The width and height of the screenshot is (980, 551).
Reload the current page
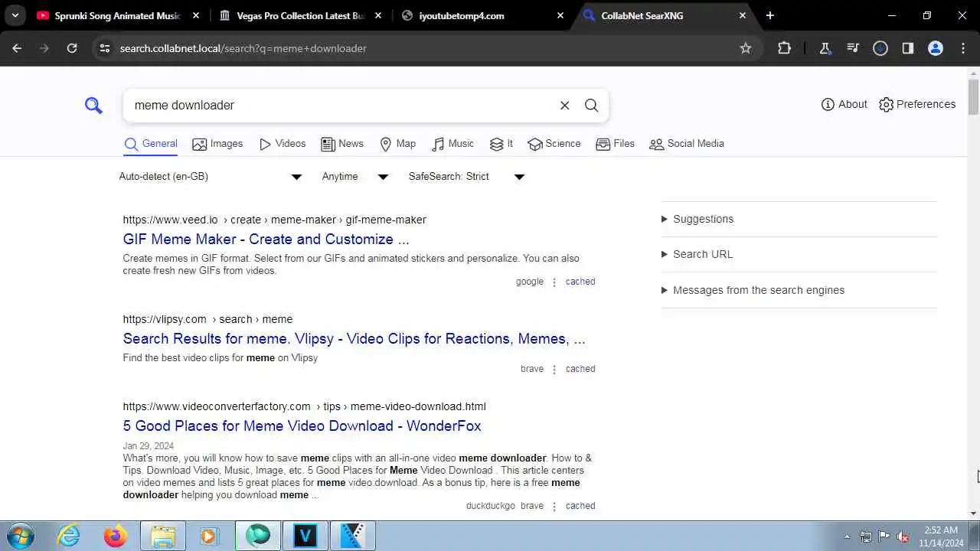click(x=72, y=48)
